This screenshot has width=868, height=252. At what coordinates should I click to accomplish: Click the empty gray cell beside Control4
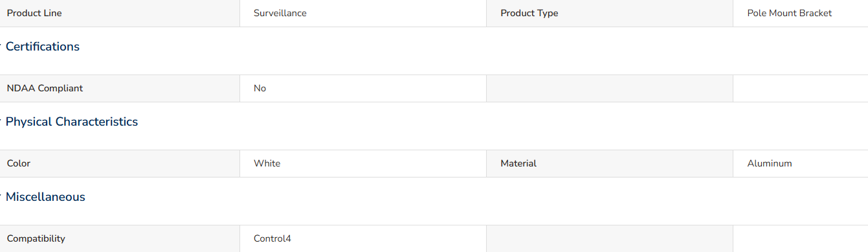tap(610, 238)
